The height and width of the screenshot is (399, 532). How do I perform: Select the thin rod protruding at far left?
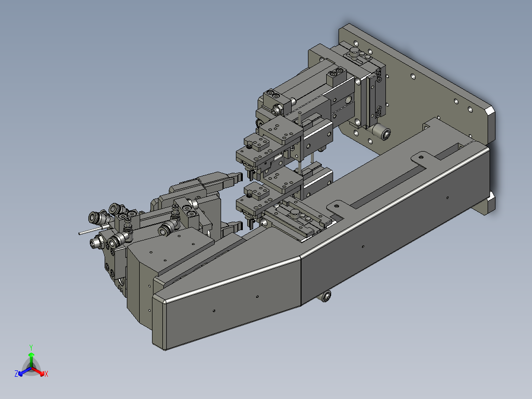pyautogui.click(x=91, y=231)
